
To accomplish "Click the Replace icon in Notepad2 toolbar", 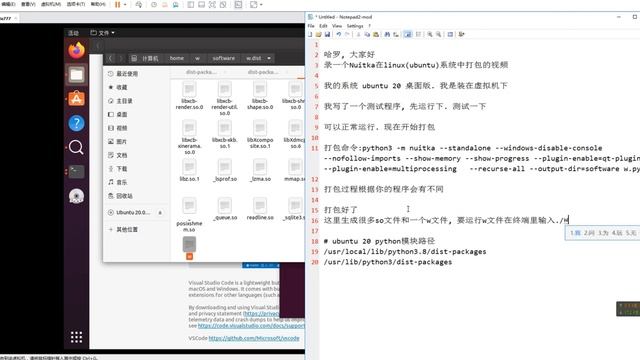I will pos(396,35).
